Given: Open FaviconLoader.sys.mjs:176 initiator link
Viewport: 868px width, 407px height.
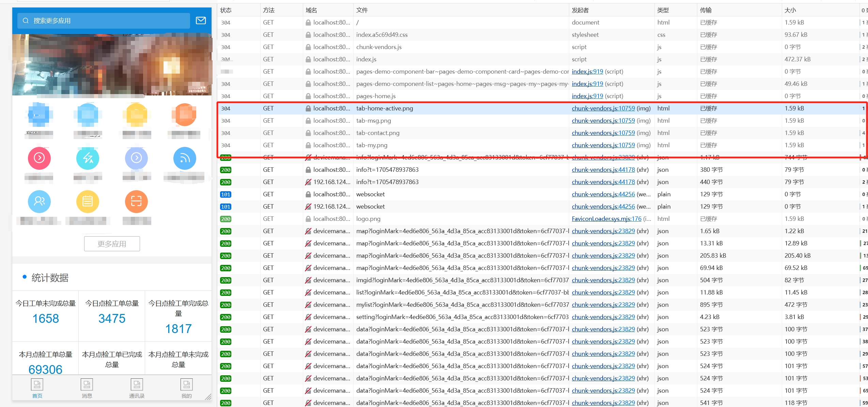Looking at the screenshot, I should click(606, 219).
